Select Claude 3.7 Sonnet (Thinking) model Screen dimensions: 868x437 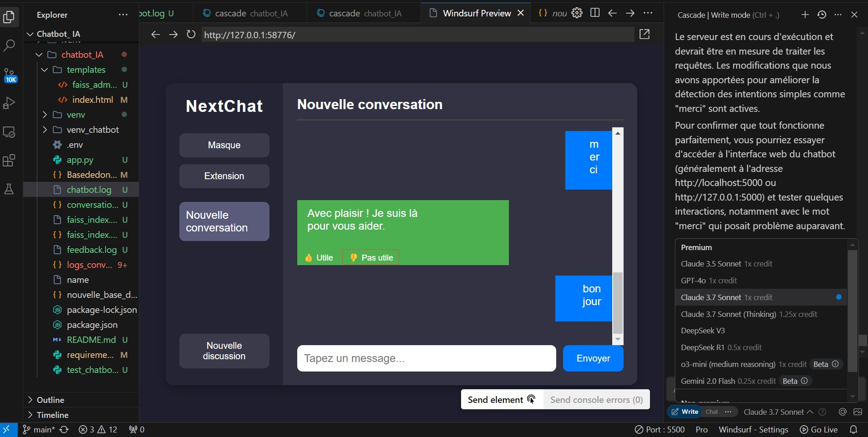coord(761,314)
